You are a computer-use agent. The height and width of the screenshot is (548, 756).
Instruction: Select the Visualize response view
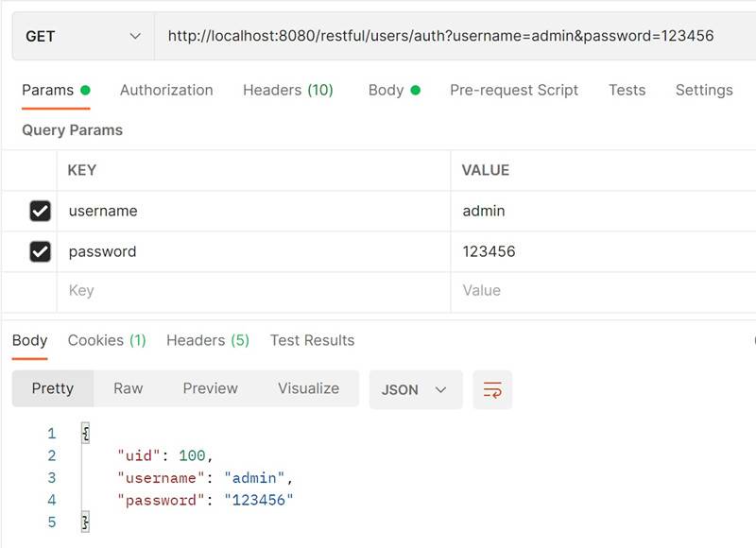tap(308, 388)
